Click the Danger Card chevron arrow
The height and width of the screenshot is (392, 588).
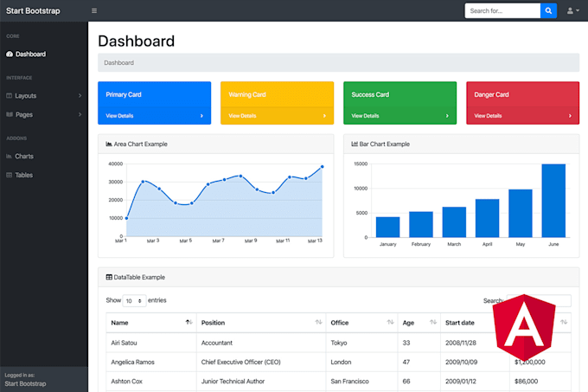[570, 115]
